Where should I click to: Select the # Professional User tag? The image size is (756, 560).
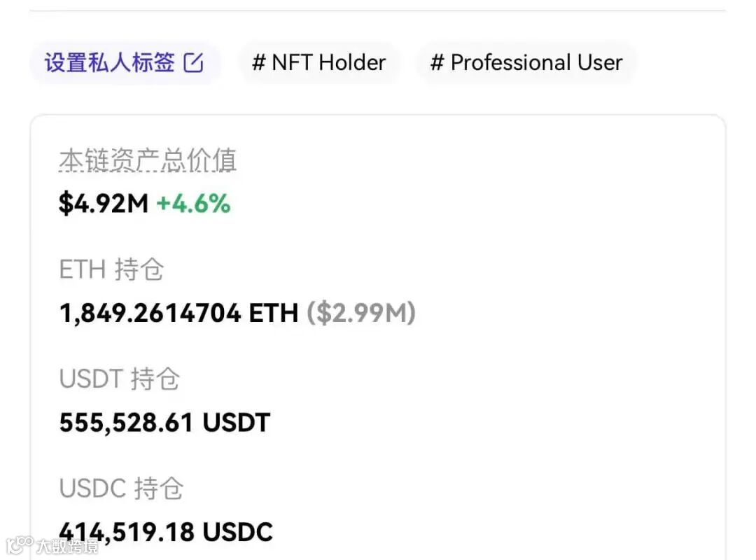pyautogui.click(x=526, y=63)
